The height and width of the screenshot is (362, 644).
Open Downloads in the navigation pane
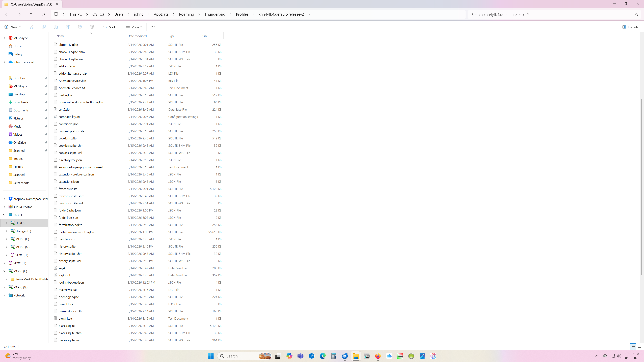pyautogui.click(x=21, y=102)
